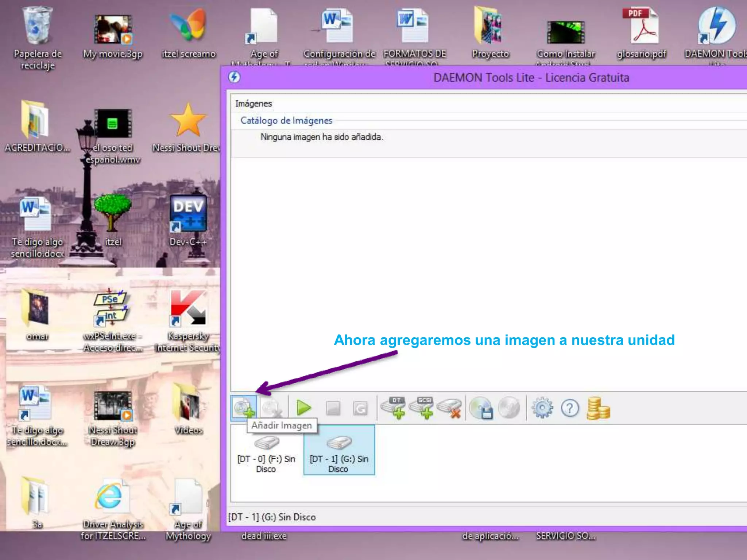Screen dimensions: 747x560
Task: Select Te digo algo sencillo.docx document
Action: click(37, 227)
